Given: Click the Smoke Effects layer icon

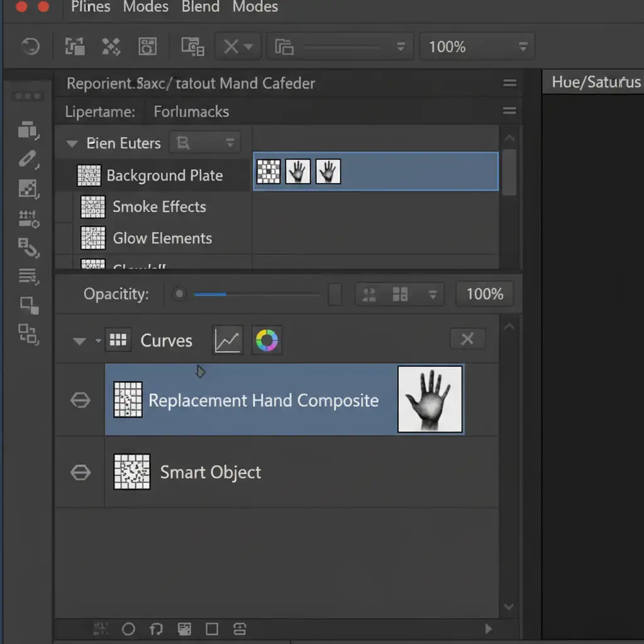Looking at the screenshot, I should (x=93, y=207).
